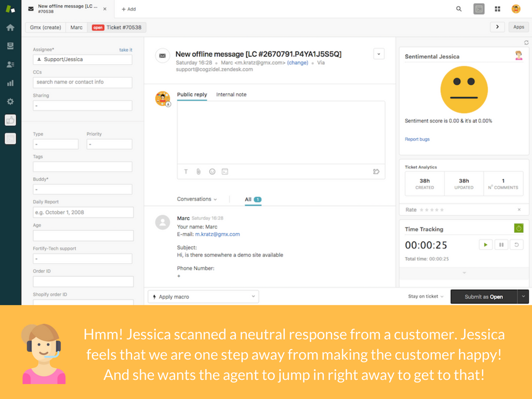532x399 pixels.
Task: Click the Submit as Open button
Action: tap(484, 297)
